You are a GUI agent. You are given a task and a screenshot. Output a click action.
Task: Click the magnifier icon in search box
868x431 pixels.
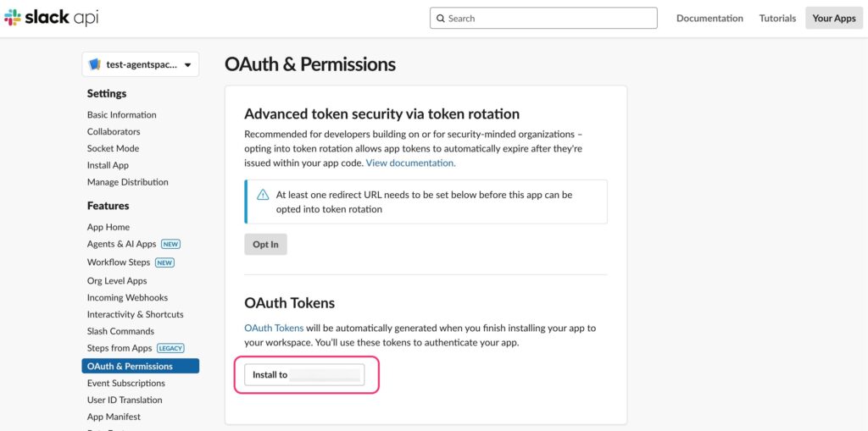pyautogui.click(x=441, y=19)
